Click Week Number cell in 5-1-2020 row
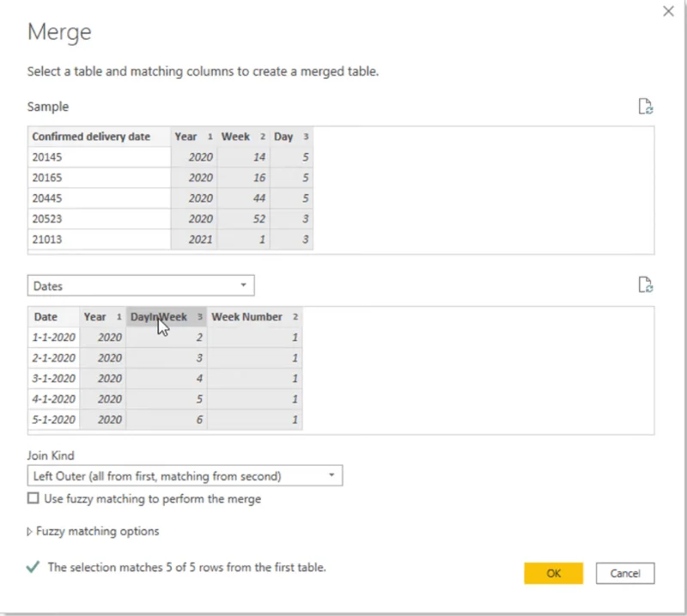Screen dimensions: 687x616 pos(254,419)
